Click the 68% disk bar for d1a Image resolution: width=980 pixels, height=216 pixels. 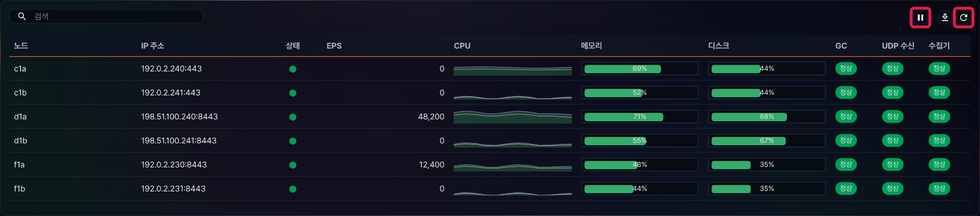click(767, 117)
